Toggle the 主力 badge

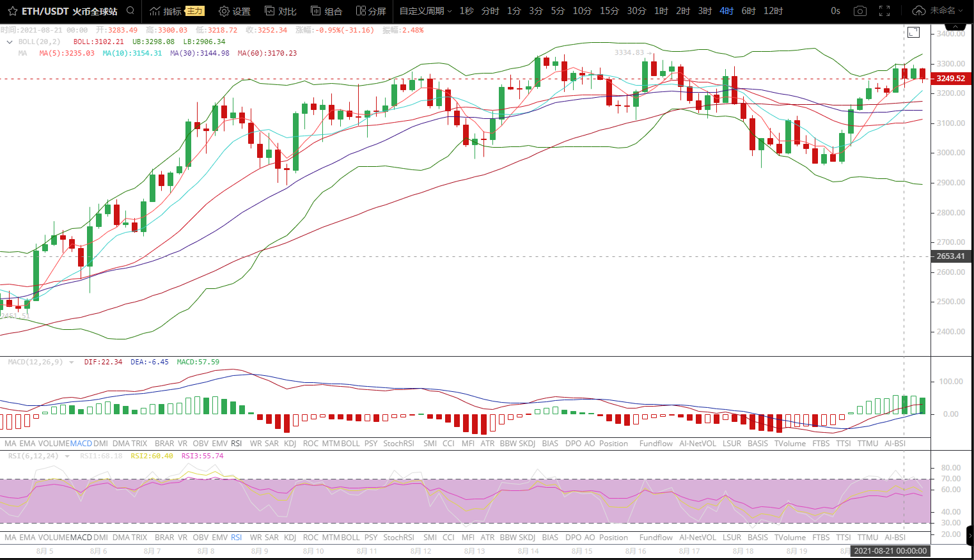coord(194,11)
